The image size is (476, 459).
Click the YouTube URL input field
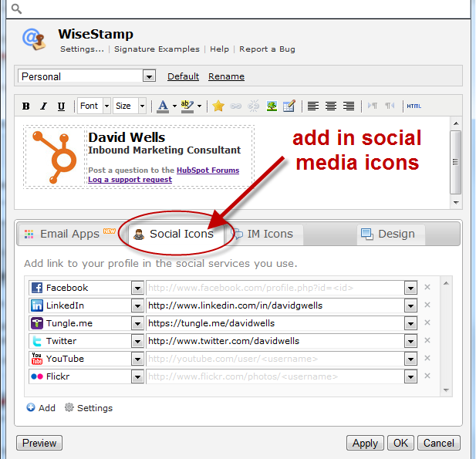tap(275, 359)
